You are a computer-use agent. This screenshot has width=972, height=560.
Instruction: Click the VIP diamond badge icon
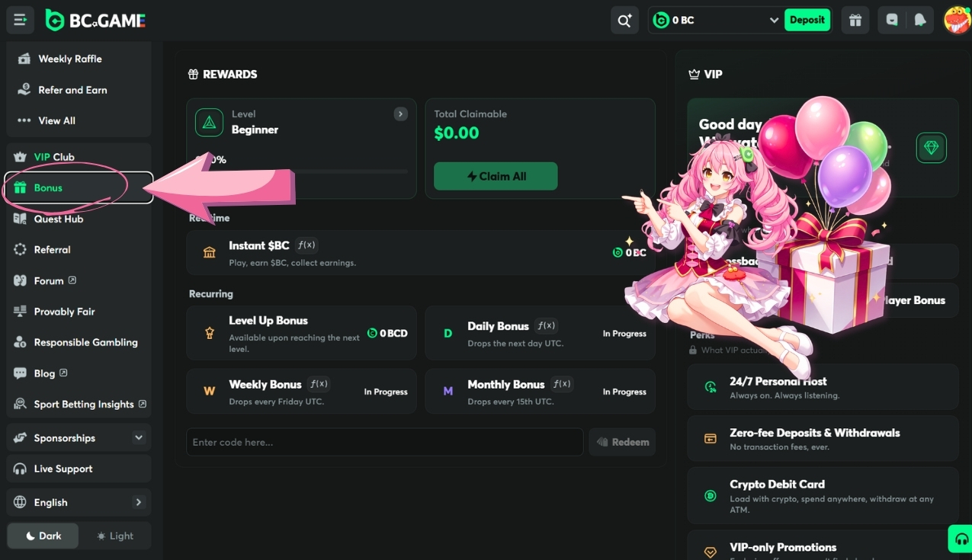(931, 148)
